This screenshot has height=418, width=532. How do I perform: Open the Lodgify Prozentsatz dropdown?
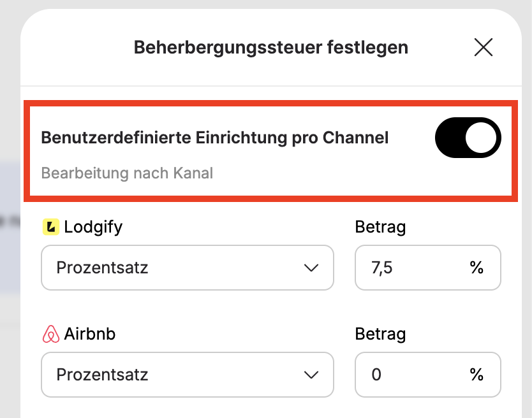[x=188, y=268]
